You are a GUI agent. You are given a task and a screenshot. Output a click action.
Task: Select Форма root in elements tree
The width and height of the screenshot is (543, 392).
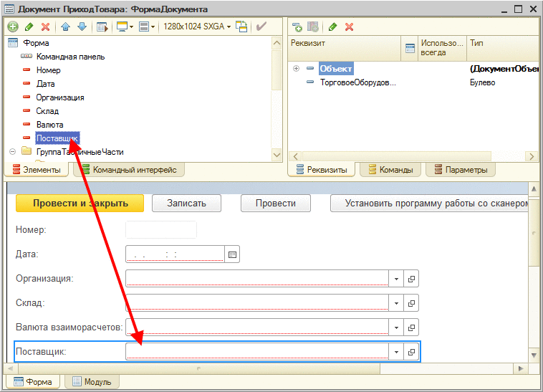coord(36,43)
